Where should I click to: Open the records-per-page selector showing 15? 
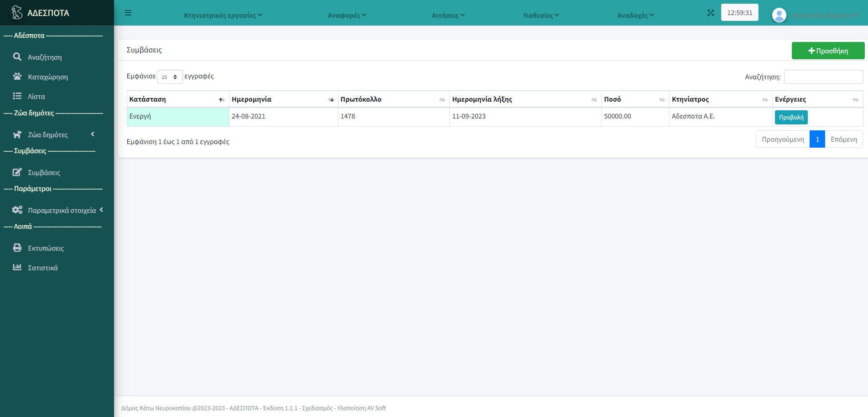tap(170, 77)
